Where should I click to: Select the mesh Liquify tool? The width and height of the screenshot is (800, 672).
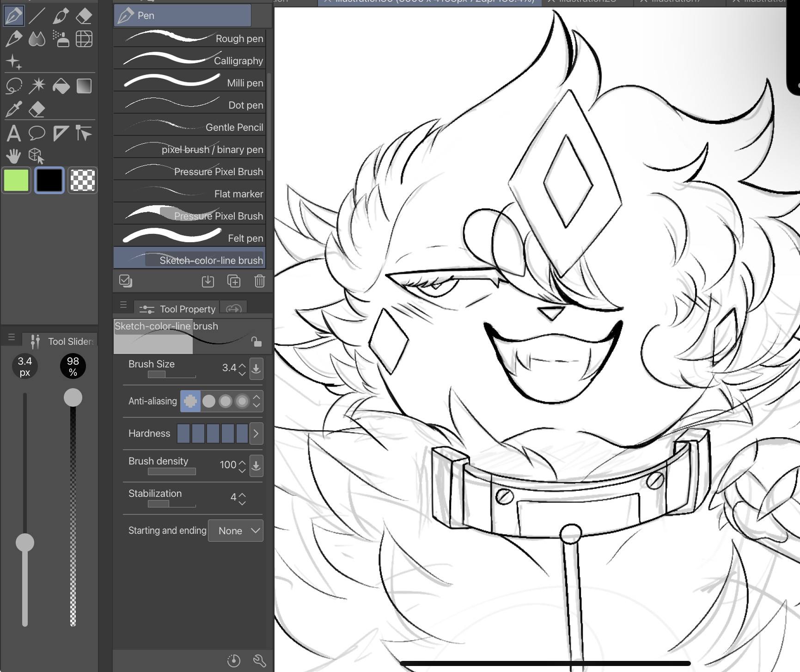[84, 39]
